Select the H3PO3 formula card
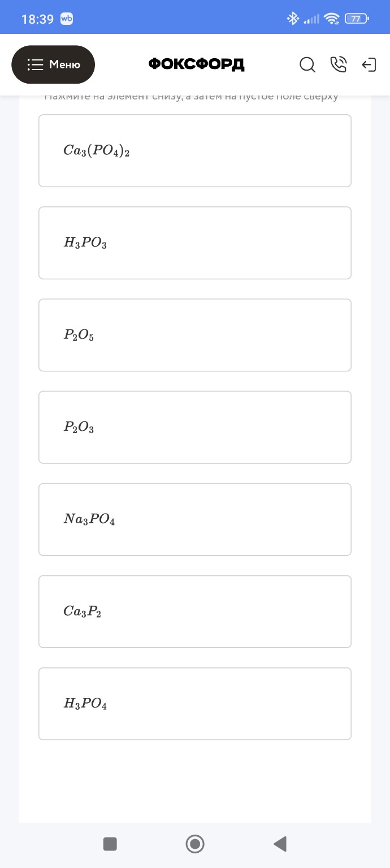 pyautogui.click(x=195, y=243)
